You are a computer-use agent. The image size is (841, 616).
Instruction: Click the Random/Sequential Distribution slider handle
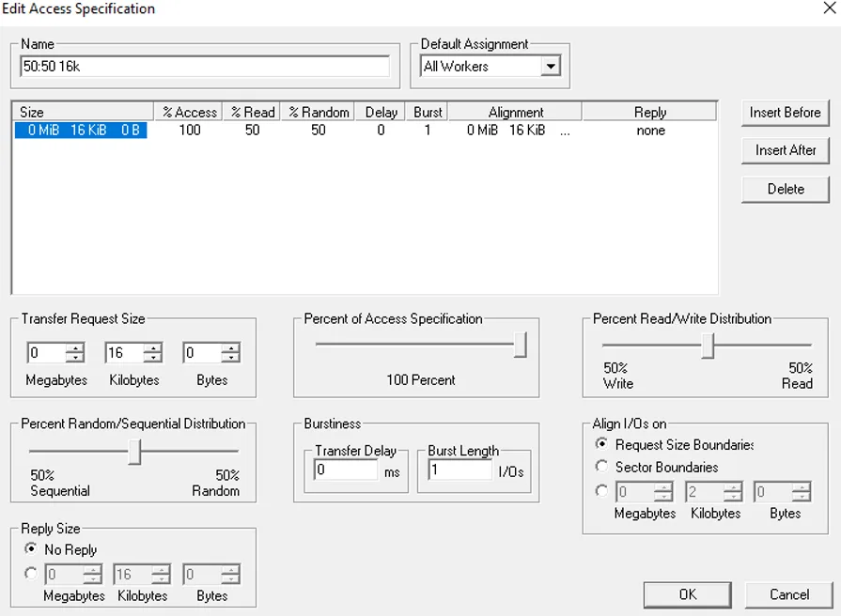[134, 452]
